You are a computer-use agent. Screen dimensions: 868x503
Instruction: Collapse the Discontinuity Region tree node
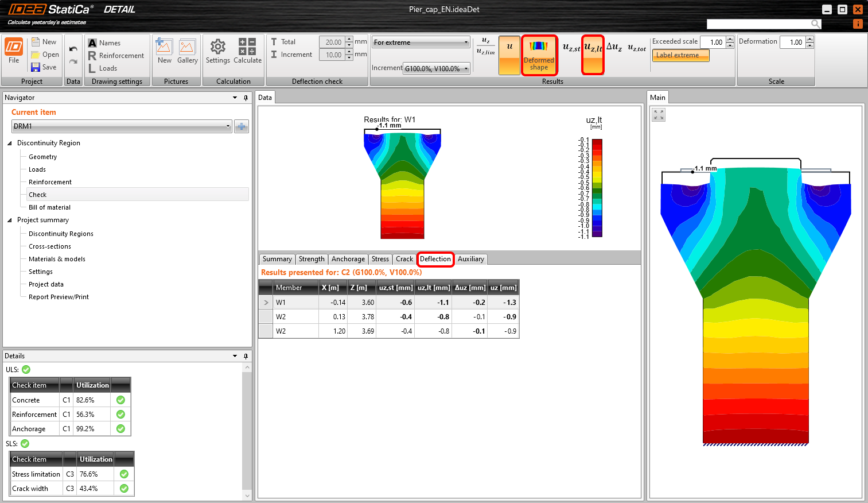pyautogui.click(x=10, y=143)
